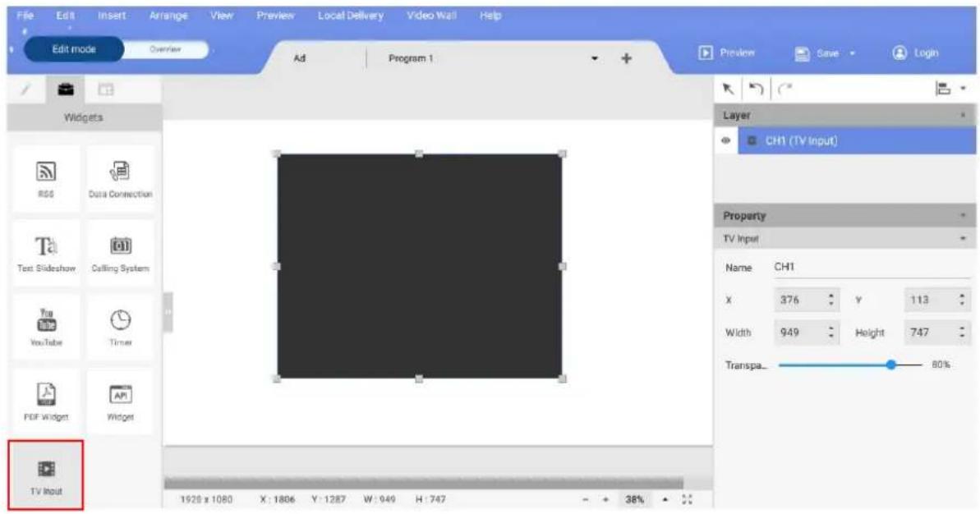Click the fit-to-screen icon
980x514 pixels.
(687, 500)
